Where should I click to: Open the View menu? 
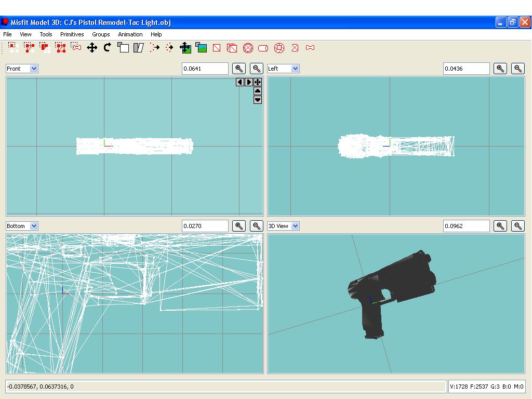click(25, 34)
